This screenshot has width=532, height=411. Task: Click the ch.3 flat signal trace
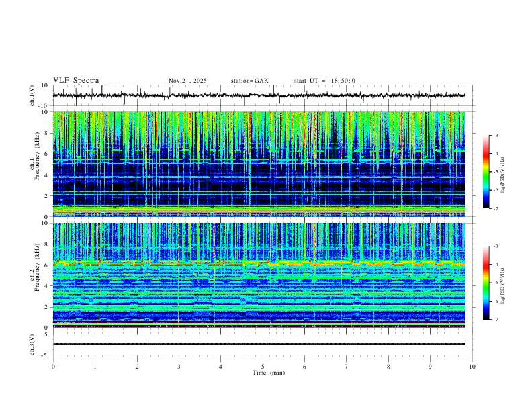point(259,344)
